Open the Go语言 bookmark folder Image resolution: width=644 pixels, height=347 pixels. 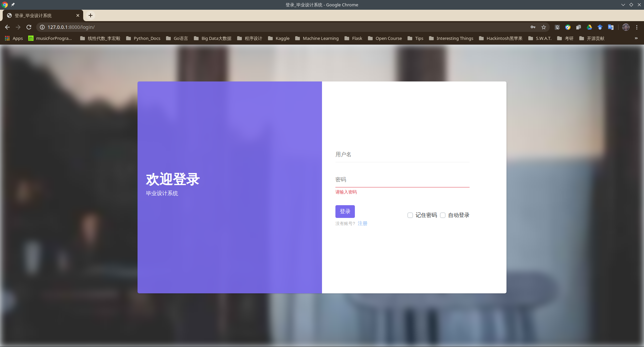(177, 38)
